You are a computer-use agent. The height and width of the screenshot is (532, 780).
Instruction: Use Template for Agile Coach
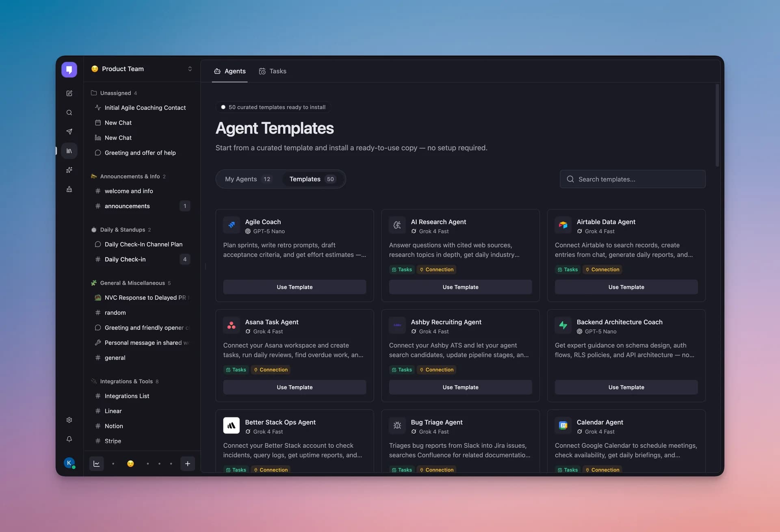click(295, 287)
